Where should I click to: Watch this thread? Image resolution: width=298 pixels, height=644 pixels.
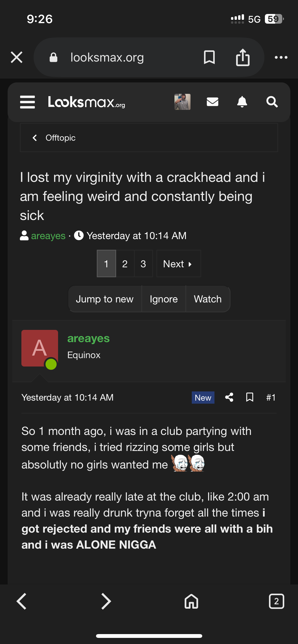[208, 299]
